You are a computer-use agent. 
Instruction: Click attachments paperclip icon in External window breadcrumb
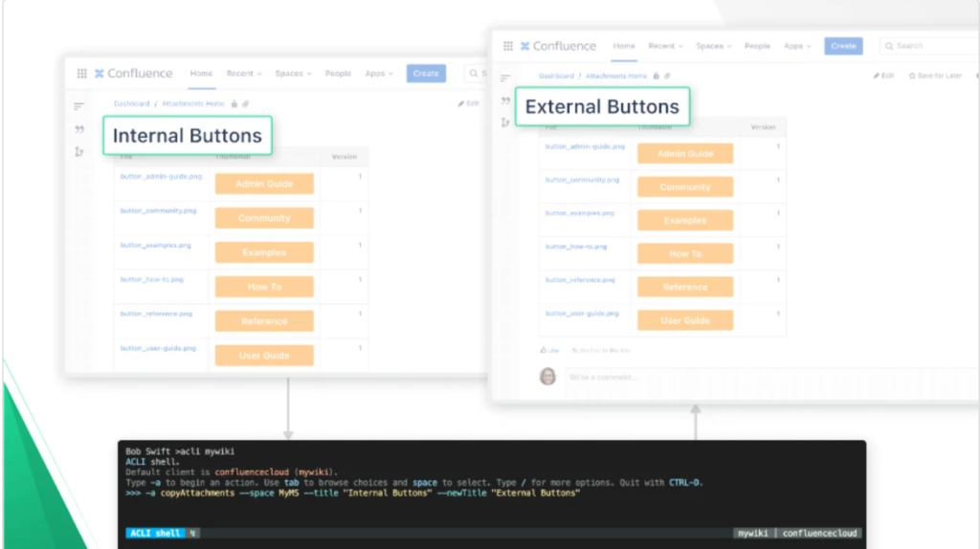[x=667, y=76]
